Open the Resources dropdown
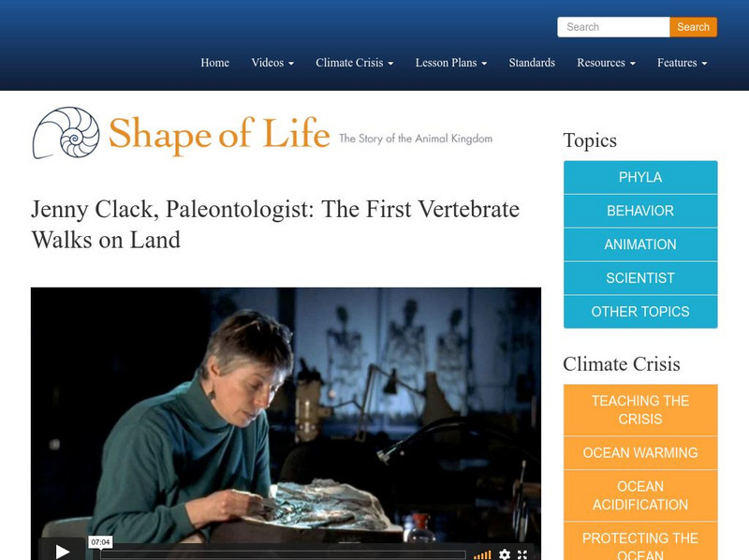Viewport: 749px width, 560px height. click(606, 63)
